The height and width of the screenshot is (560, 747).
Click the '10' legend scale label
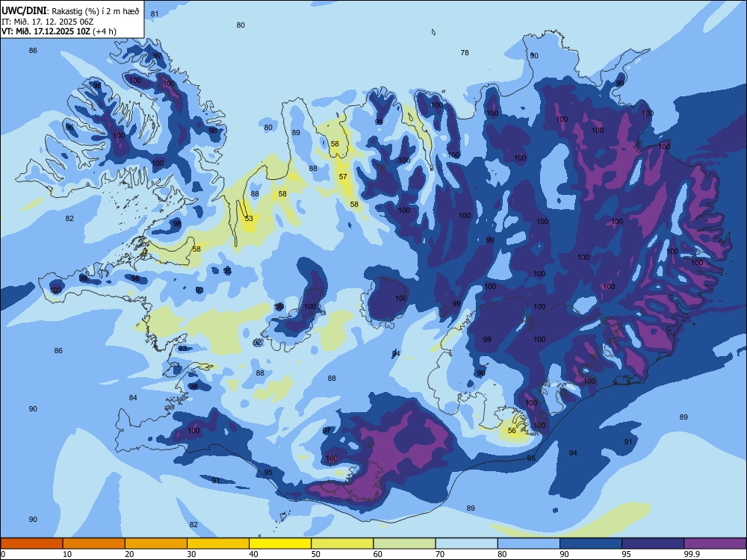click(x=67, y=554)
